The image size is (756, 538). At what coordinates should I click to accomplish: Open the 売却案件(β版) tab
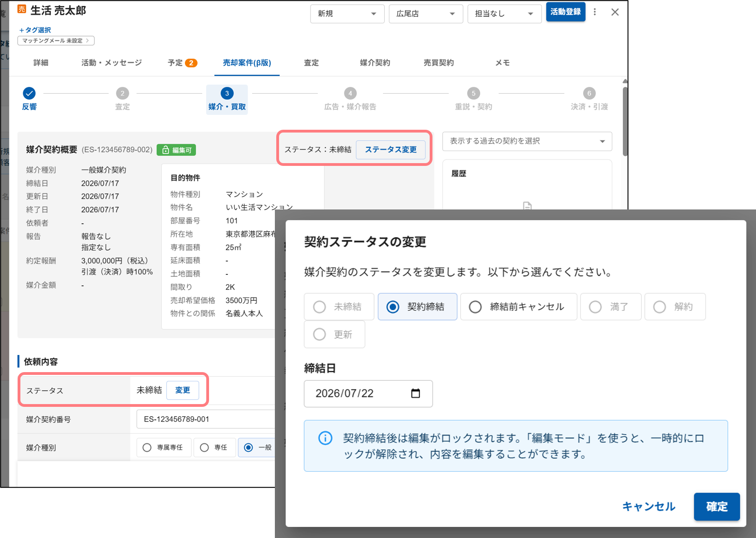[x=247, y=63]
